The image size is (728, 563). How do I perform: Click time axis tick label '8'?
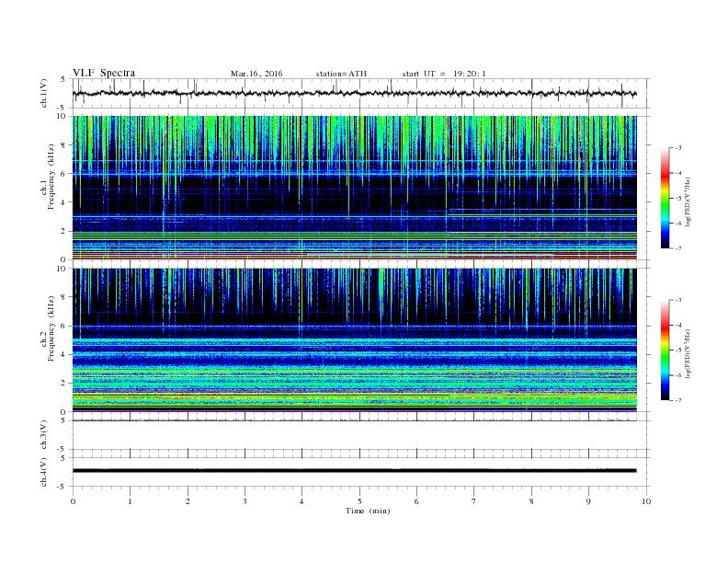point(531,501)
